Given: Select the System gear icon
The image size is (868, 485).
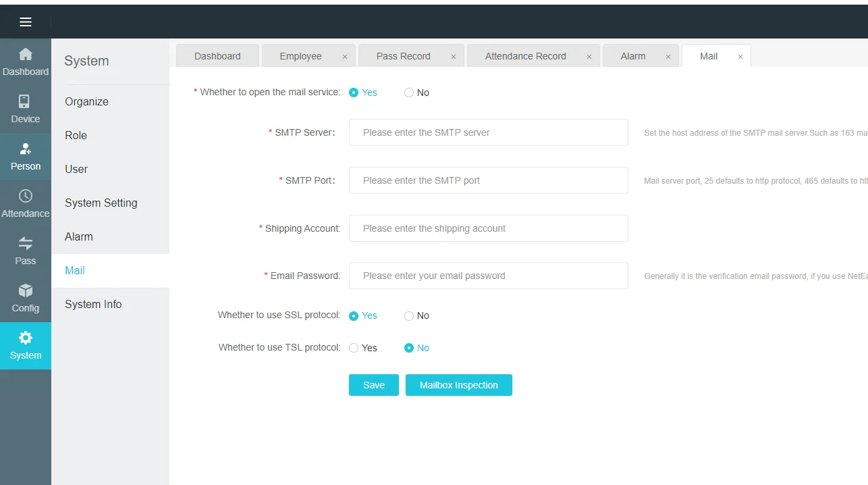Looking at the screenshot, I should 26,338.
